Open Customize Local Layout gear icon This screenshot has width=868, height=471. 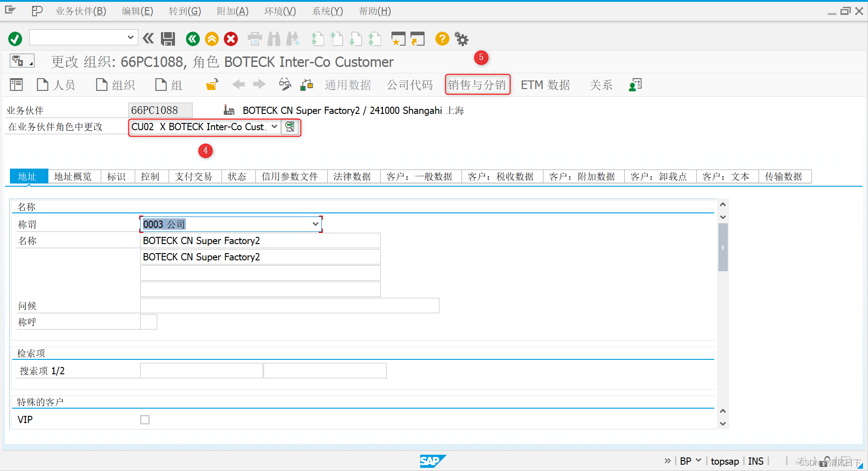[x=462, y=39]
